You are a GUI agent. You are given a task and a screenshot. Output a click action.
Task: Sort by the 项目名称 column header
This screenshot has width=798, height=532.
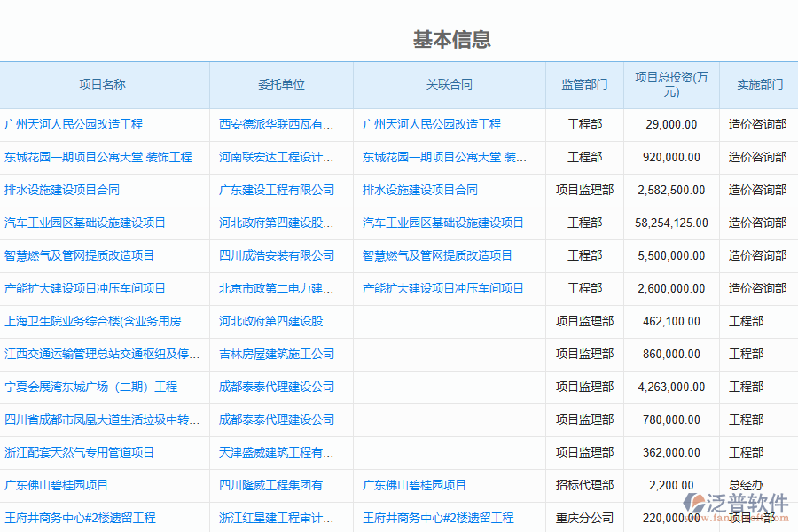point(103,85)
